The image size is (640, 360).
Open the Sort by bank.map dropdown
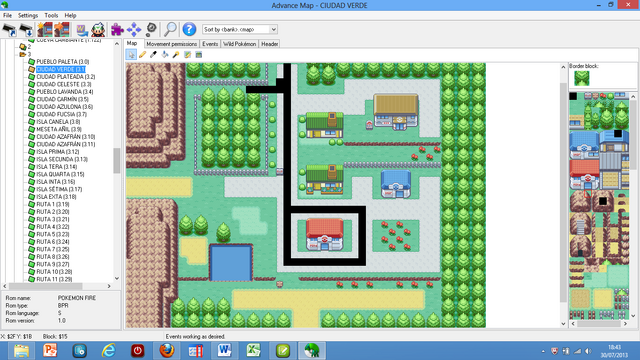(240, 29)
